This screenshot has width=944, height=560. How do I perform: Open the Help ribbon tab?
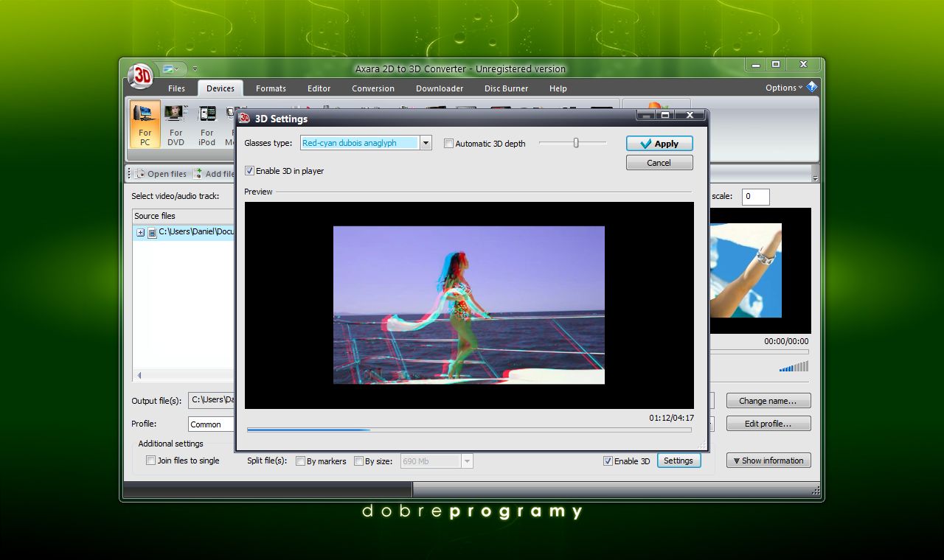pos(558,88)
